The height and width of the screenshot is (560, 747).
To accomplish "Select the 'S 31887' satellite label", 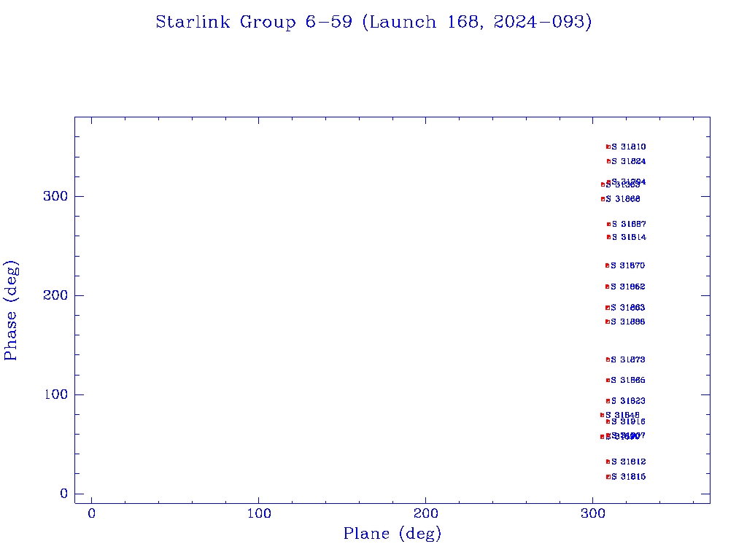I will coord(630,225).
